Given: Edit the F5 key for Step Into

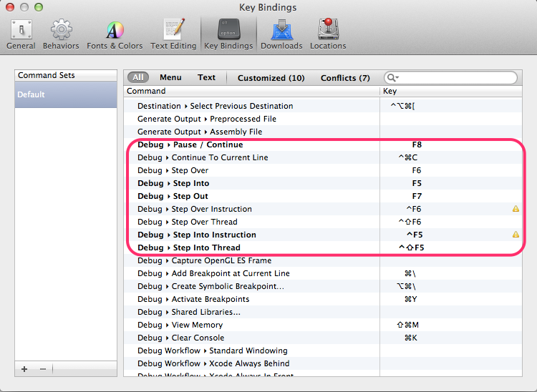Looking at the screenshot, I should (417, 183).
